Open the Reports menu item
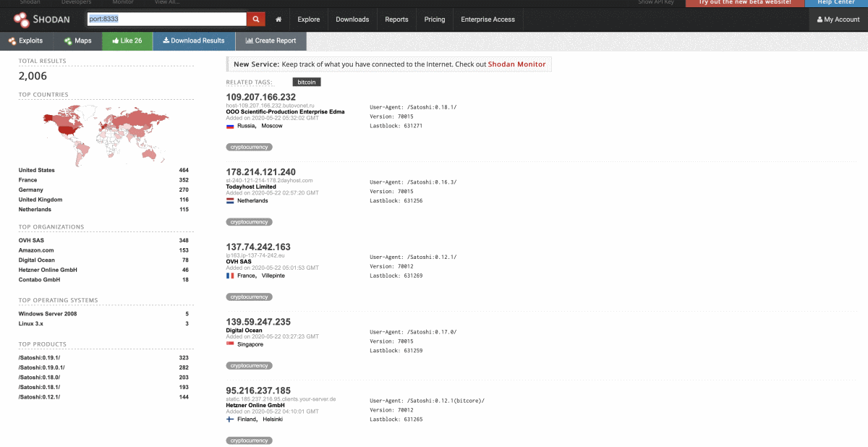Viewport: 868px width, 447px height. click(396, 20)
